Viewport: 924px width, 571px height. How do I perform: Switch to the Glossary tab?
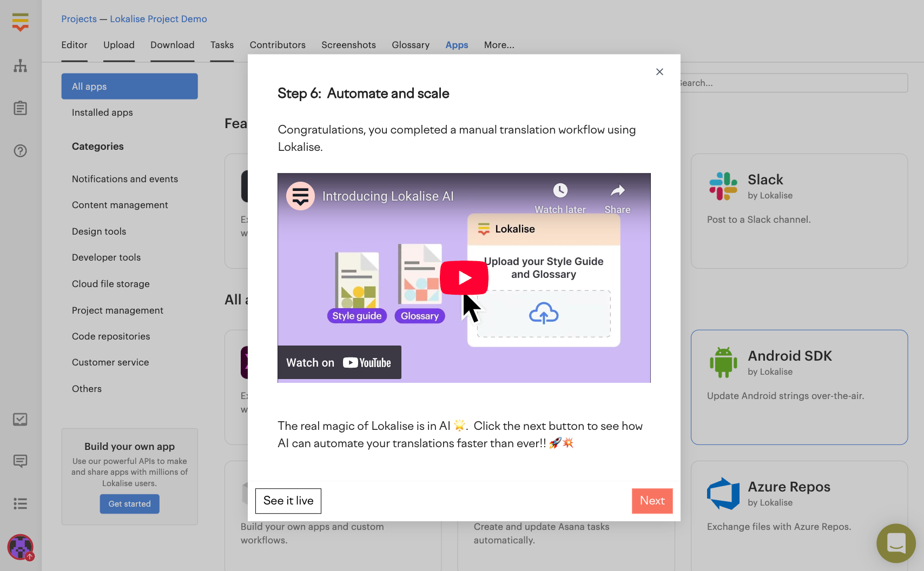pos(411,45)
